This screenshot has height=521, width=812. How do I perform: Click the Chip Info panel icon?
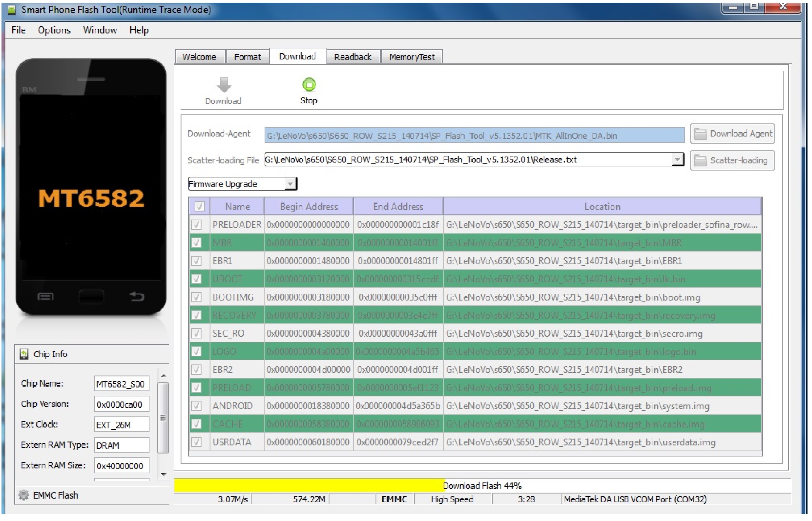[24, 354]
